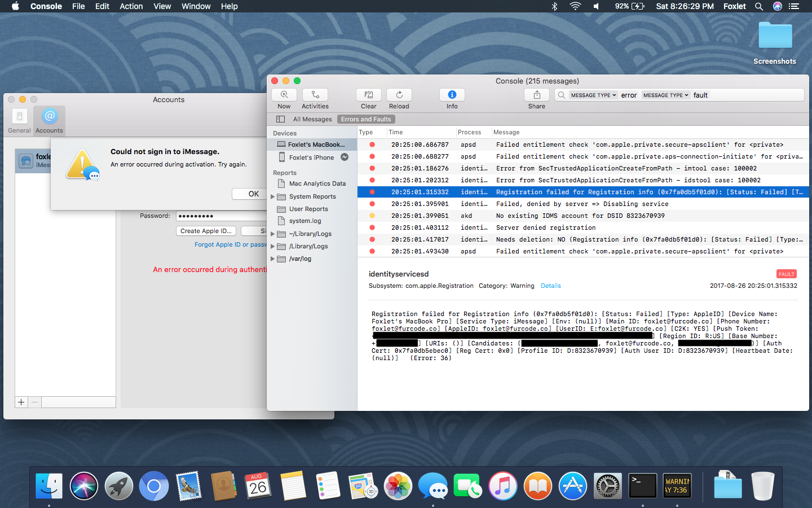
Task: Open the first MESSAGE TYPE dropdown (error)
Action: coord(593,95)
